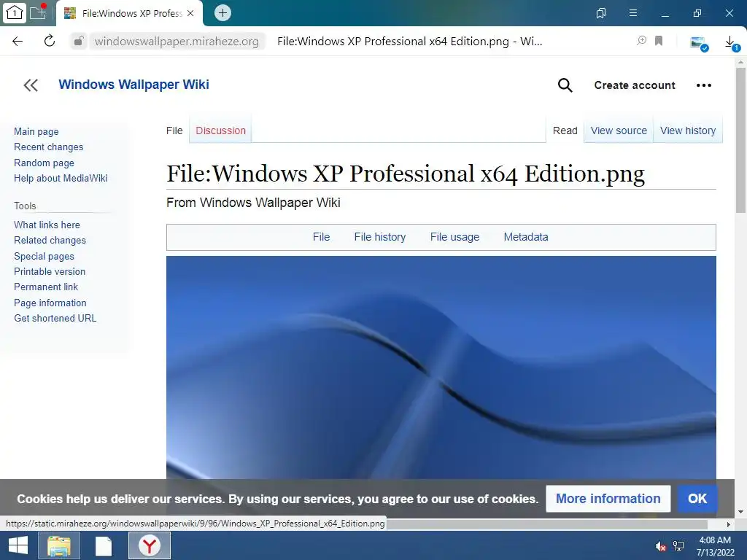Click the windowswallpaper.miraheze.org address field
Screen dimensions: 747x560
[x=177, y=42]
